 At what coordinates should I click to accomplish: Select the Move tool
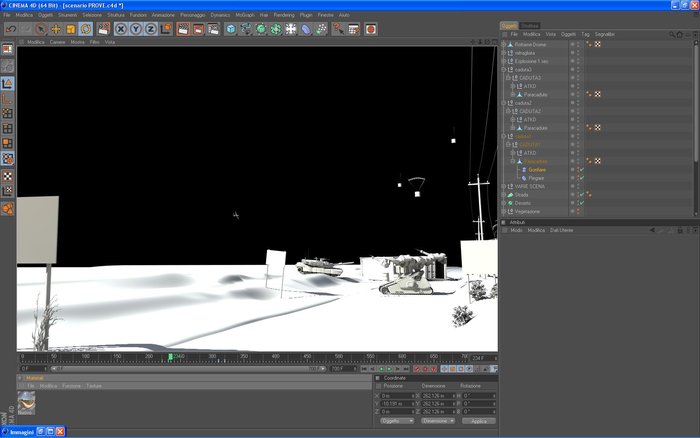tap(56, 29)
